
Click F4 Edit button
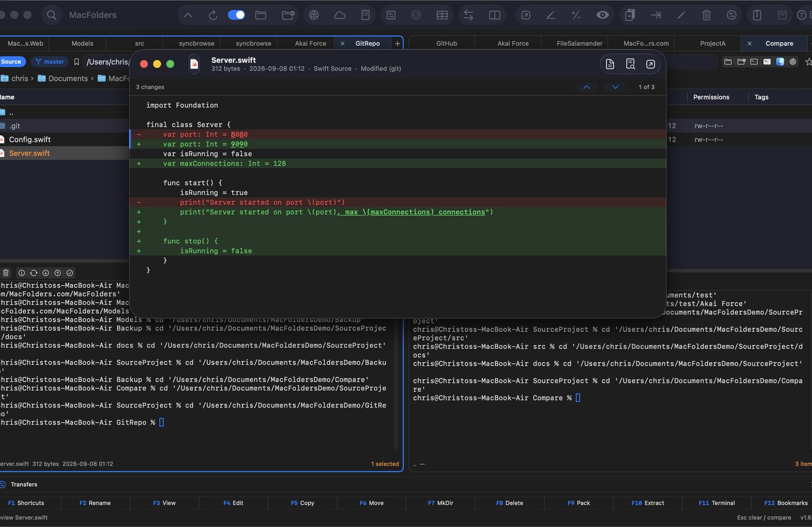(233, 503)
